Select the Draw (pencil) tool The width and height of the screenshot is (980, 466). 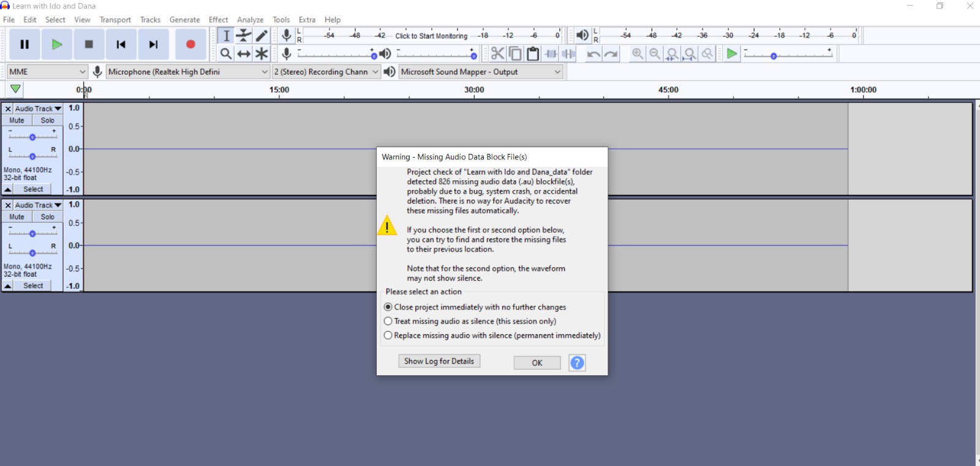(262, 36)
